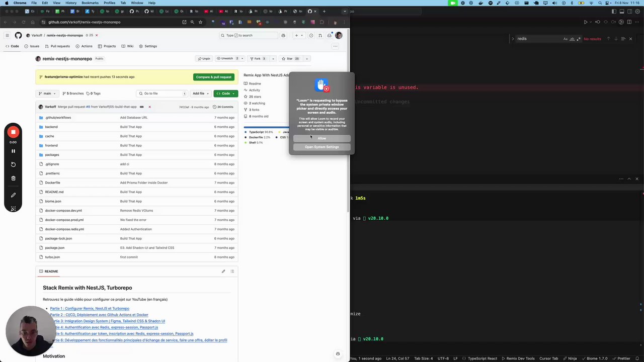Toggle Match Whole Word in find widget

572,39
